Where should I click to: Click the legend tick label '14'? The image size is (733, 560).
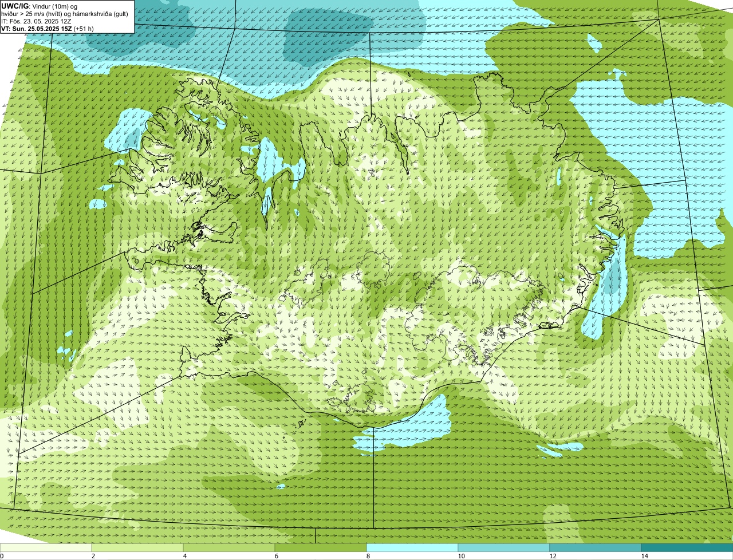644,556
